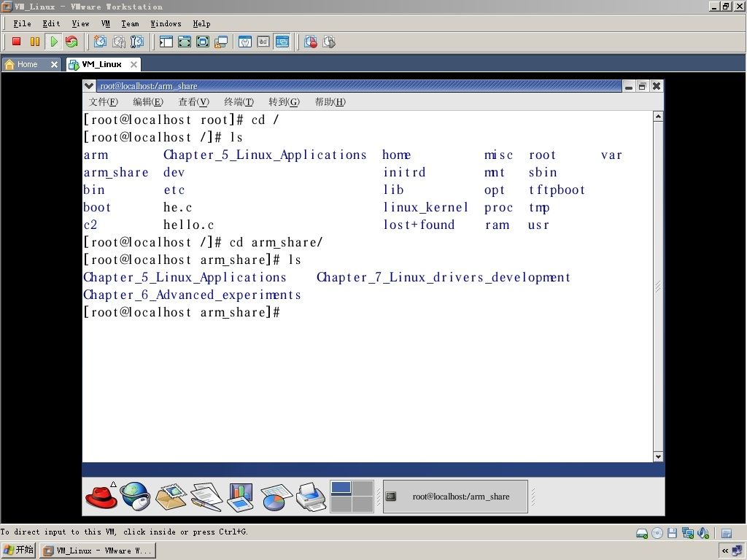The width and height of the screenshot is (747, 560).
Task: Open terminal 转到(G) menu
Action: point(284,101)
